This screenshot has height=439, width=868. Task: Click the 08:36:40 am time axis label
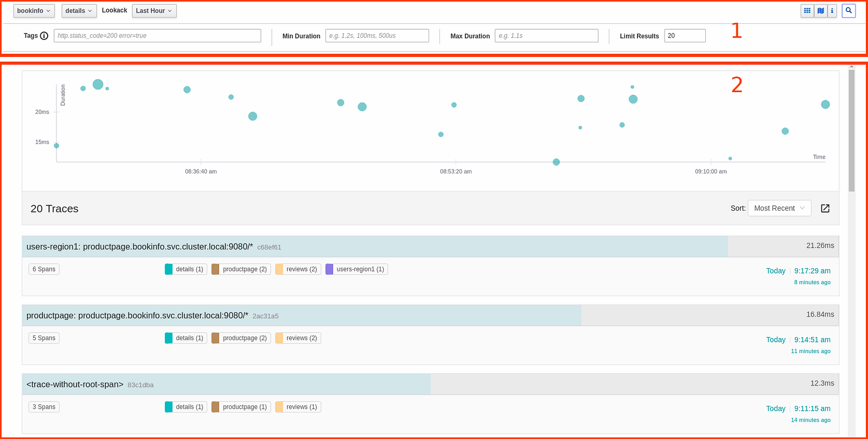[201, 171]
